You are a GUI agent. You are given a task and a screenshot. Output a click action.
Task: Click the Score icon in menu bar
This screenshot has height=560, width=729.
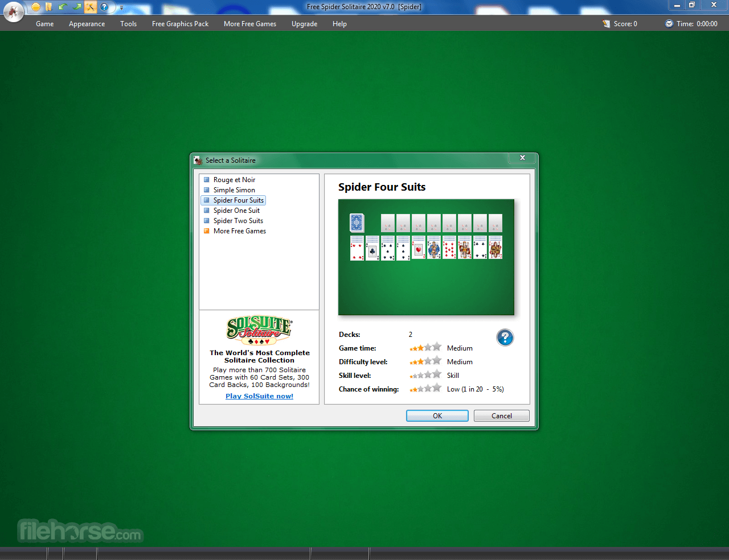607,24
